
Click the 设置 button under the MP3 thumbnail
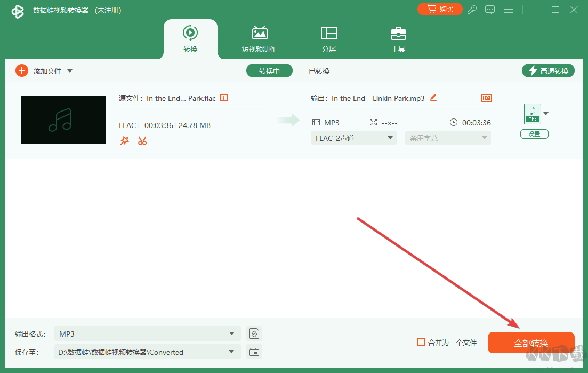(534, 134)
